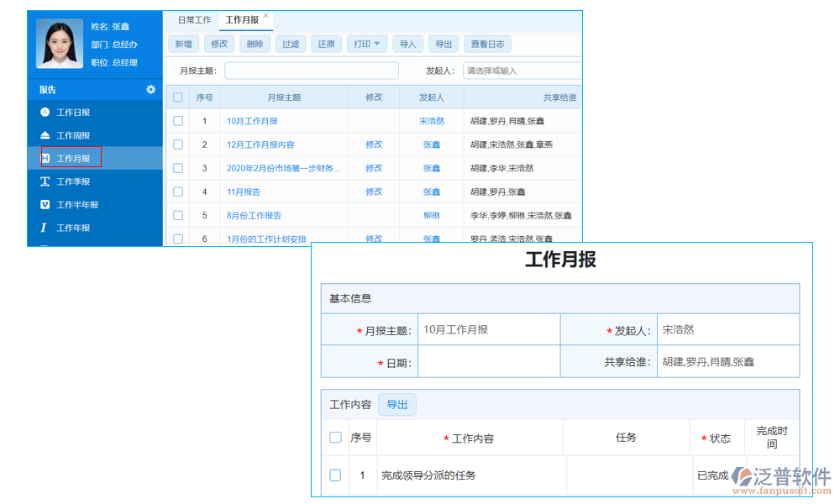
Task: Check the checkbox for 完成领导分派的任务
Action: pos(334,474)
